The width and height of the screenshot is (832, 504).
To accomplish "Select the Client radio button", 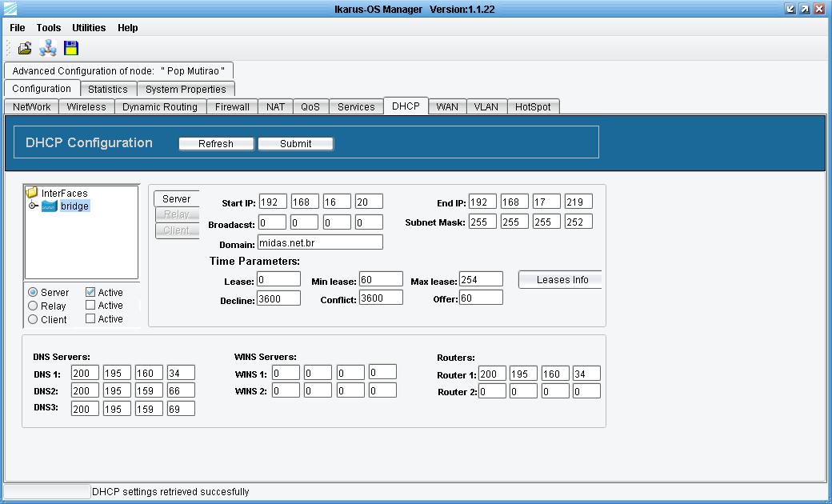I will point(33,319).
